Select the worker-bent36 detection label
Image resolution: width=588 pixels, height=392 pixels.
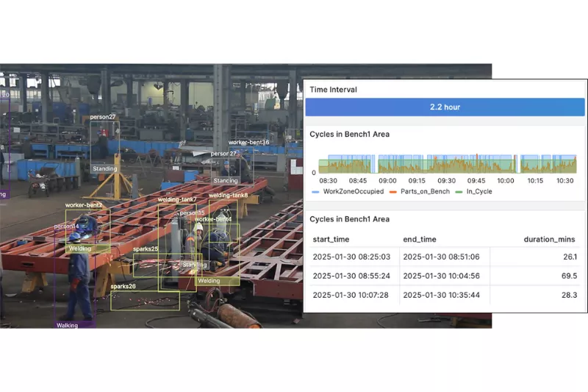pyautogui.click(x=248, y=142)
